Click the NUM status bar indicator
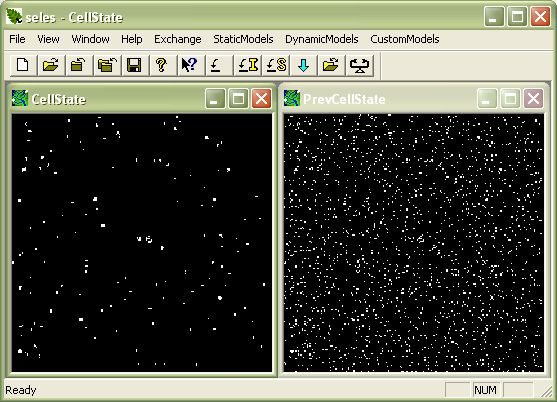Screen dimensions: 557x402 pos(485,390)
